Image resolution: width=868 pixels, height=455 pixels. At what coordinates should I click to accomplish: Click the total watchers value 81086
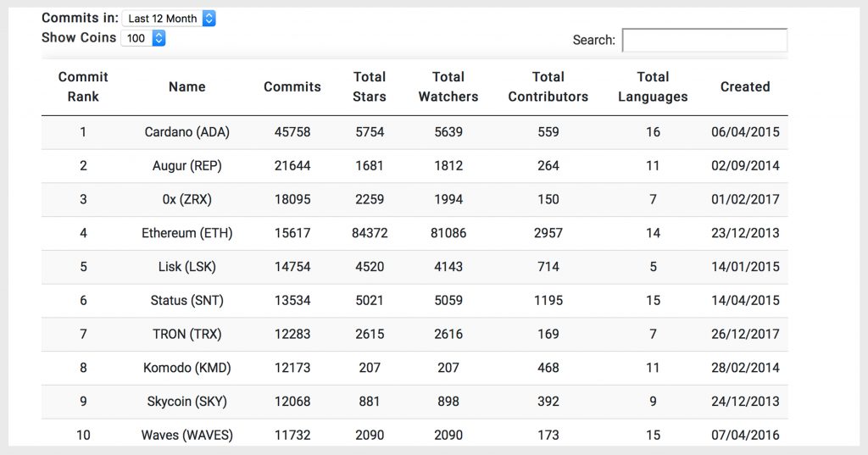448,233
